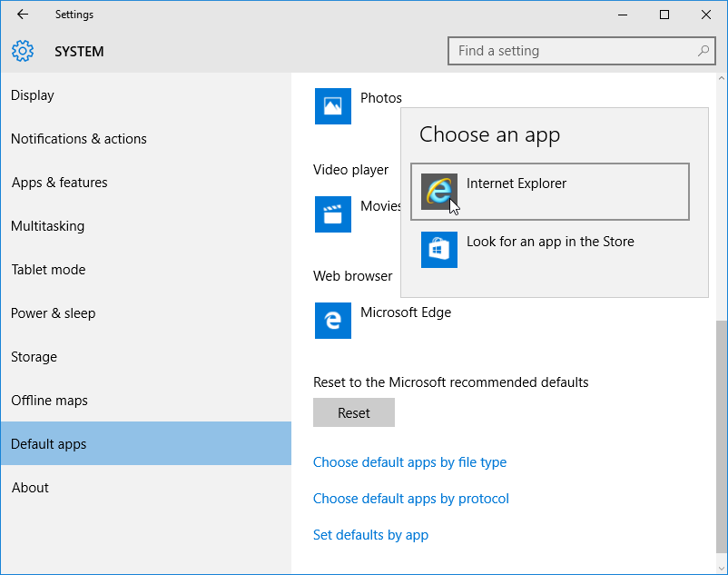The width and height of the screenshot is (728, 575).
Task: Focus the Find a setting search box
Action: coord(581,51)
